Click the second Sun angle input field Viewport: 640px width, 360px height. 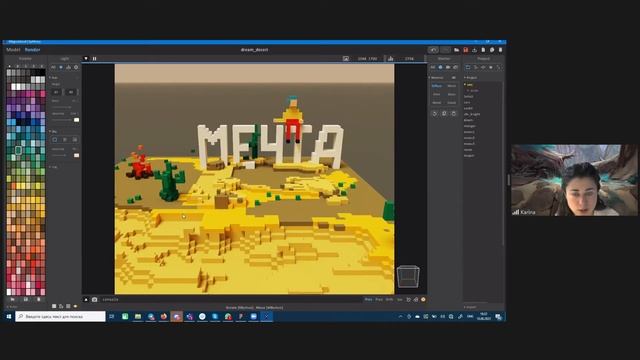tap(71, 92)
